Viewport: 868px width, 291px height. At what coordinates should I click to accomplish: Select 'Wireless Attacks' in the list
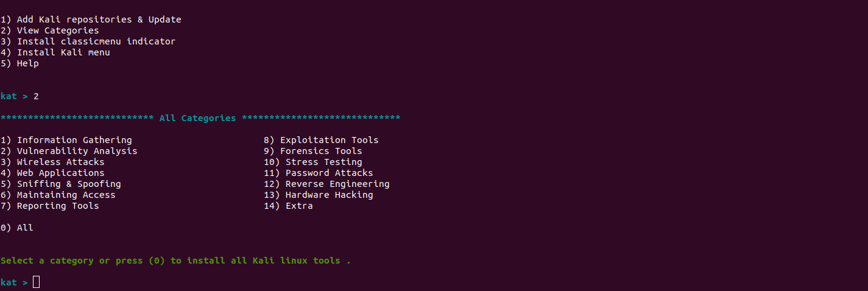click(x=52, y=162)
